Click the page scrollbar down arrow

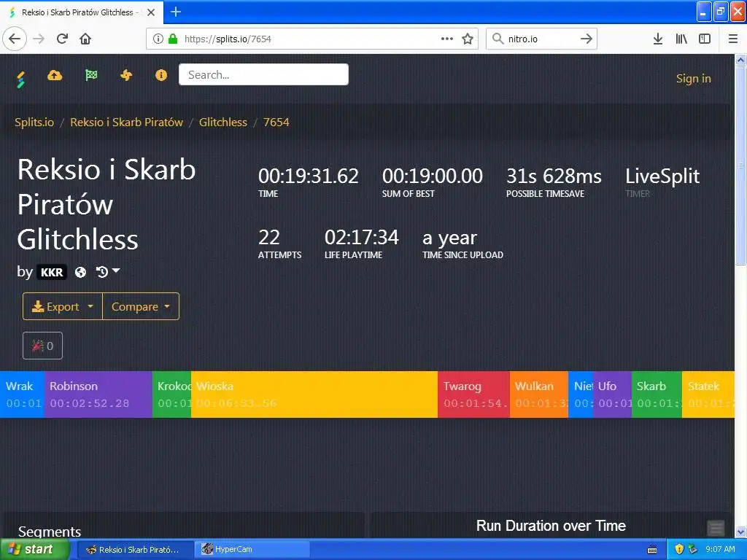click(740, 532)
